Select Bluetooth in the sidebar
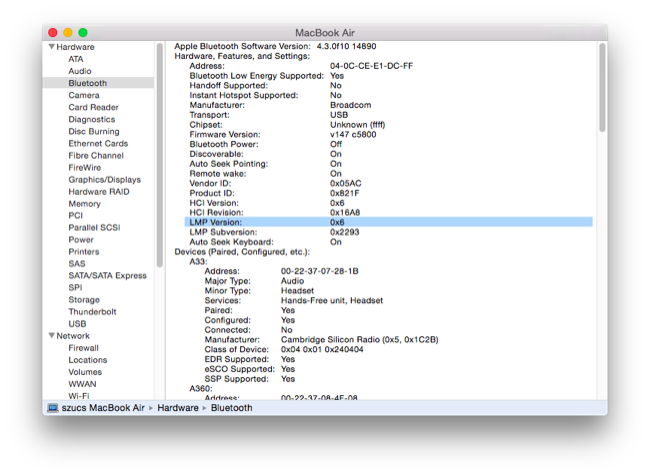 coord(98,83)
